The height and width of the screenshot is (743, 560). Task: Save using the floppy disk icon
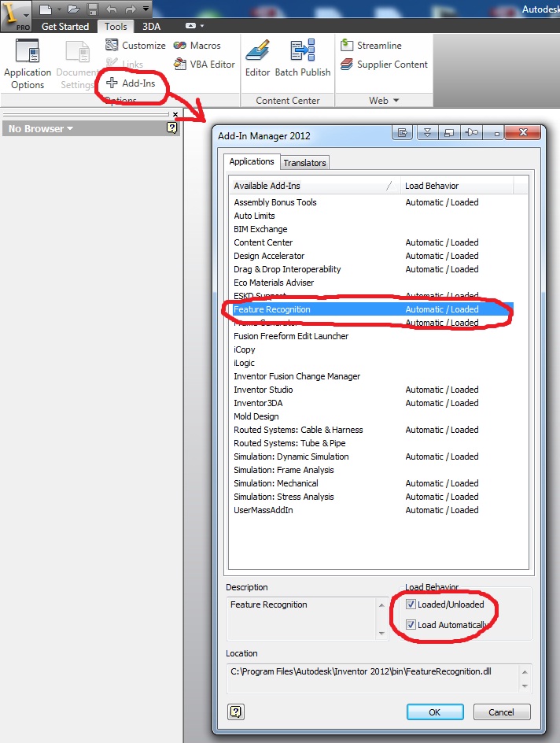(93, 9)
